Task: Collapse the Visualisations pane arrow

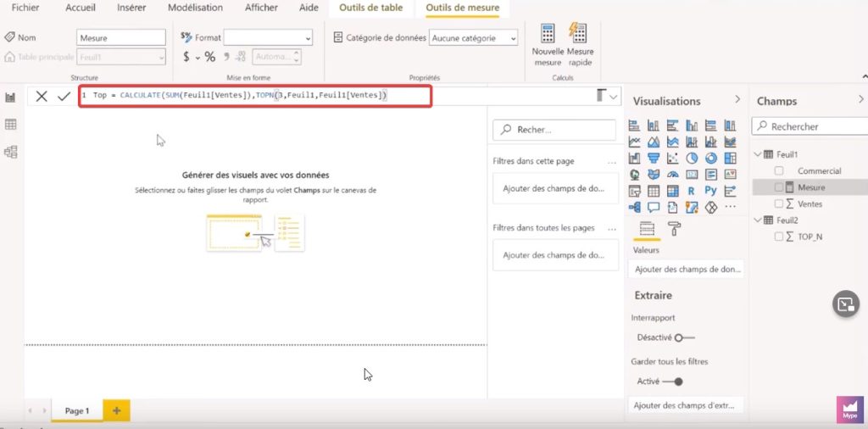Action: [737, 99]
